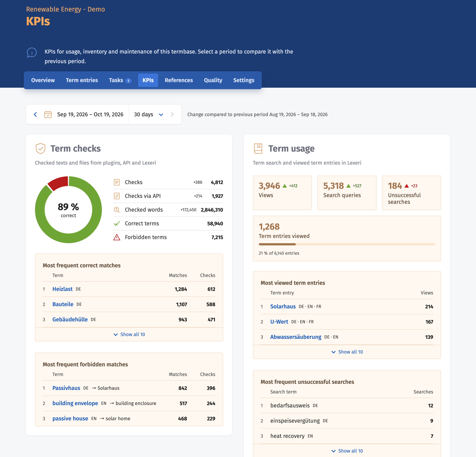Go to previous period arrow

tap(36, 114)
